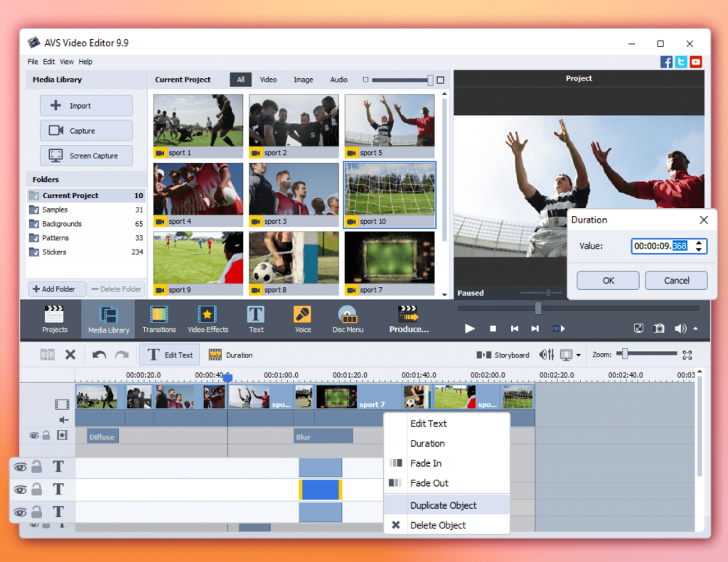The height and width of the screenshot is (562, 728).
Task: Take a snapshot with the camera icon
Action: [659, 328]
